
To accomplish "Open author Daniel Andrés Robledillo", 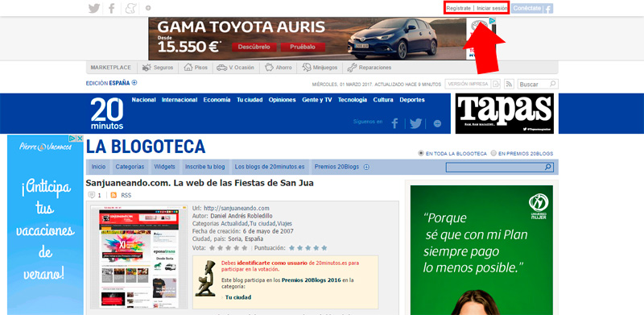I will pyautogui.click(x=242, y=216).
